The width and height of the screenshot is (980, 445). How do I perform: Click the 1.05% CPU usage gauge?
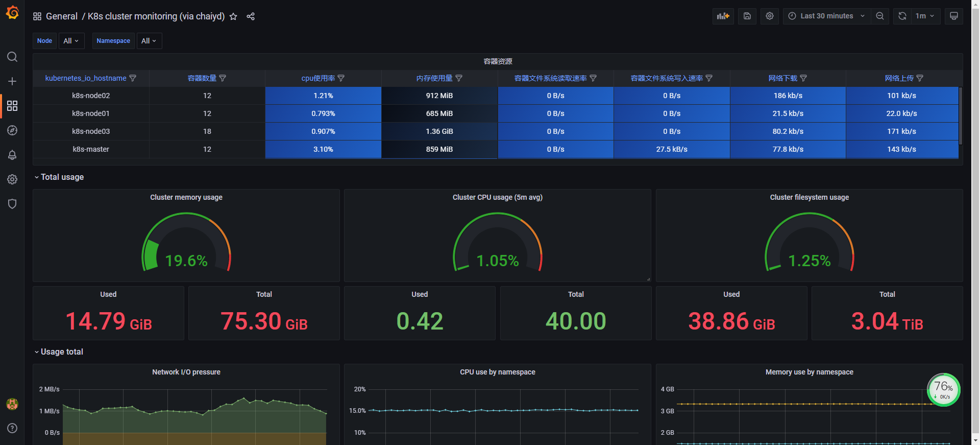tap(498, 242)
